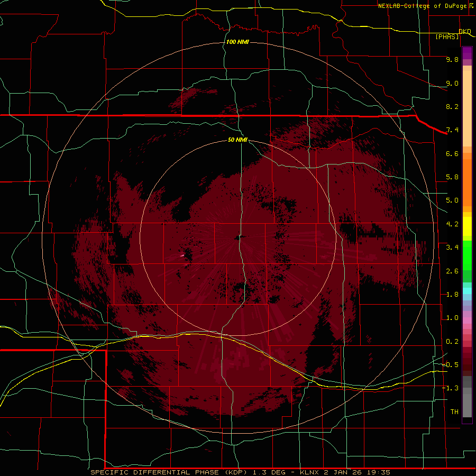Pick the yellow legend color band
Image resolution: width=476 pixels, height=476 pixels.
coord(467,226)
